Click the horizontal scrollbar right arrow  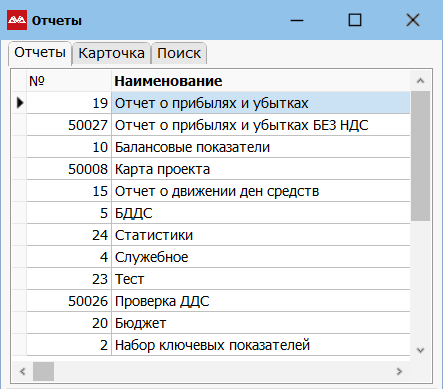[399, 371]
